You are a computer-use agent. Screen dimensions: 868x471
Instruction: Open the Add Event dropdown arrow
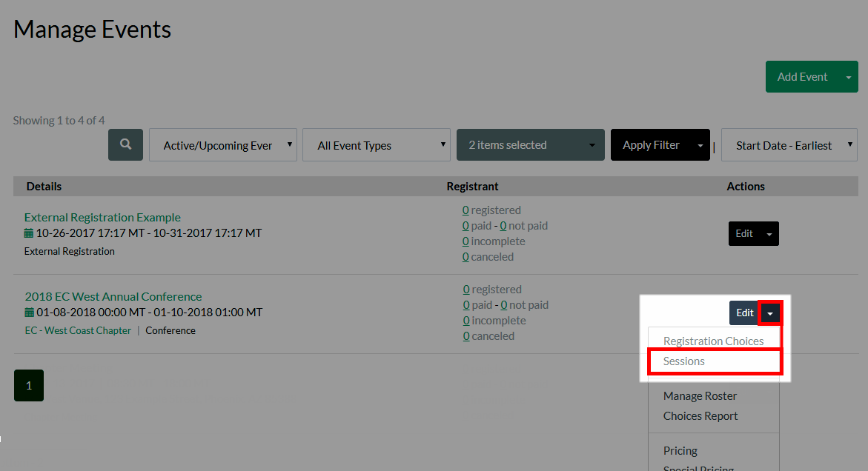[848, 77]
